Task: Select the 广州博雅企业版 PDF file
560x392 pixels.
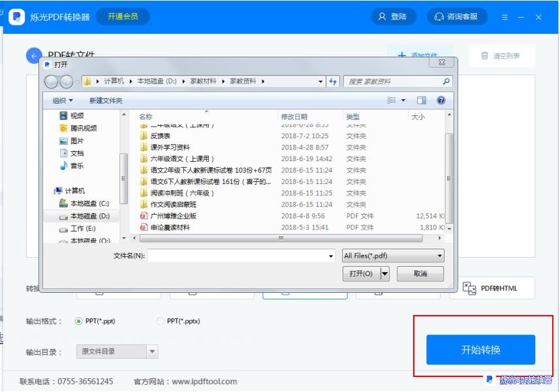Action: (168, 216)
